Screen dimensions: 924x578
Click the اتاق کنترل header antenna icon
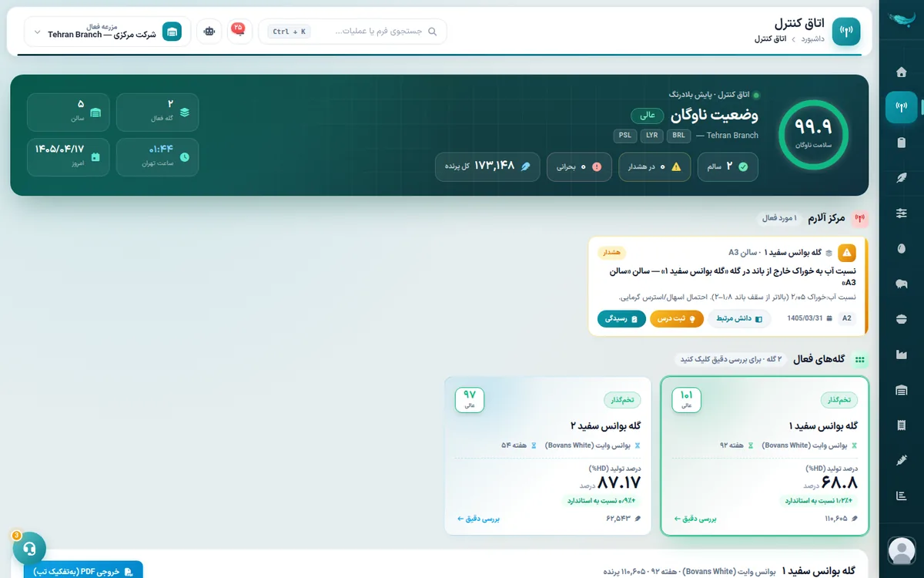coord(846,32)
